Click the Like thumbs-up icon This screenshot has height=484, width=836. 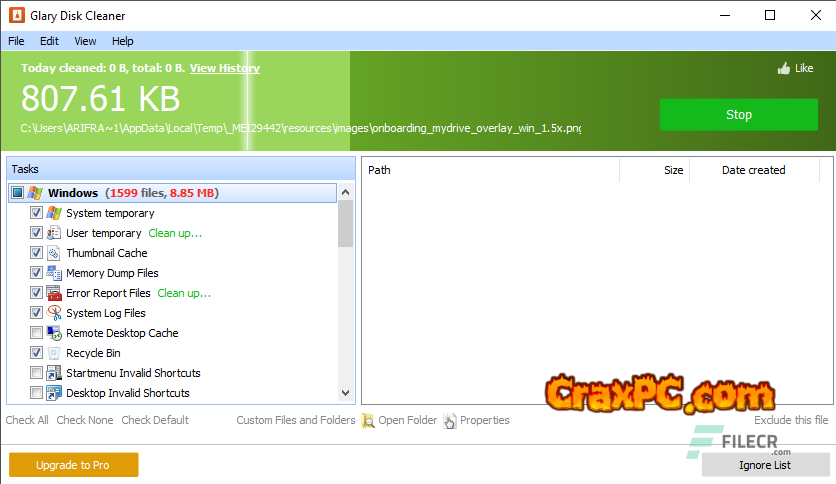pyautogui.click(x=783, y=69)
